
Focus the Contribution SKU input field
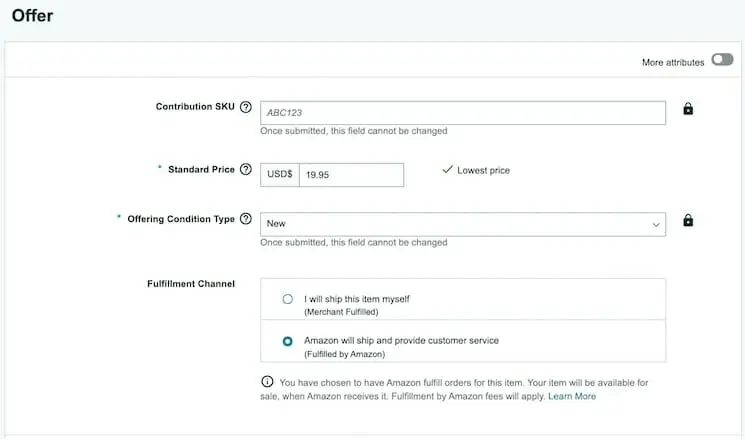click(463, 113)
